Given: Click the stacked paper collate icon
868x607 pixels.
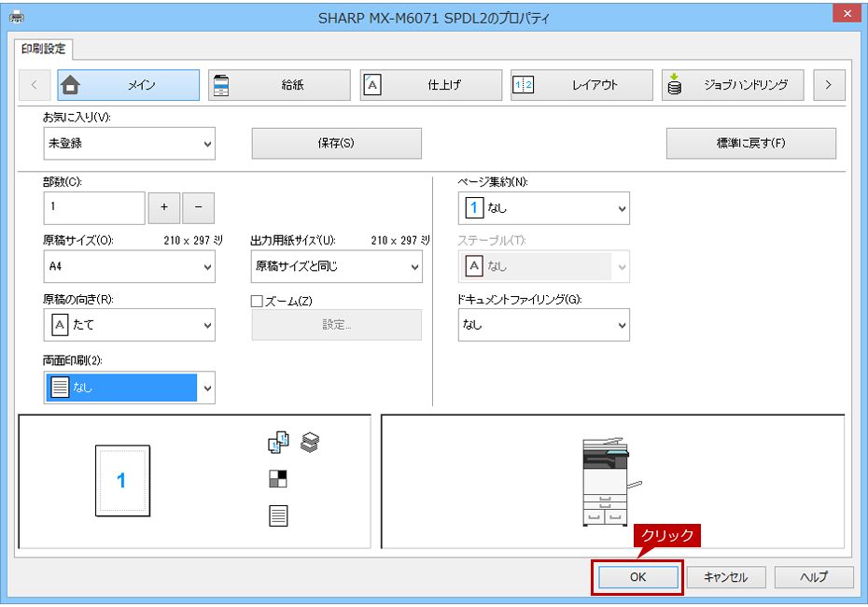Looking at the screenshot, I should pos(310,442).
